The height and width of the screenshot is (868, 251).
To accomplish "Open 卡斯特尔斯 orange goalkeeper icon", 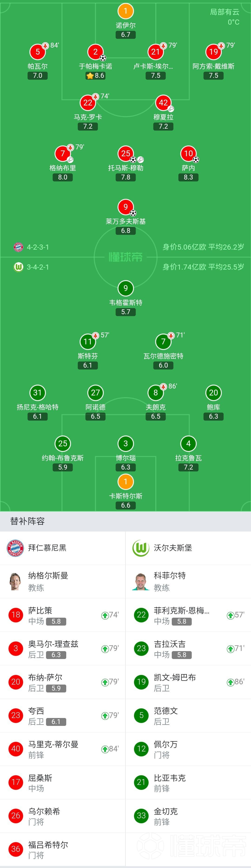I will (x=125, y=482).
